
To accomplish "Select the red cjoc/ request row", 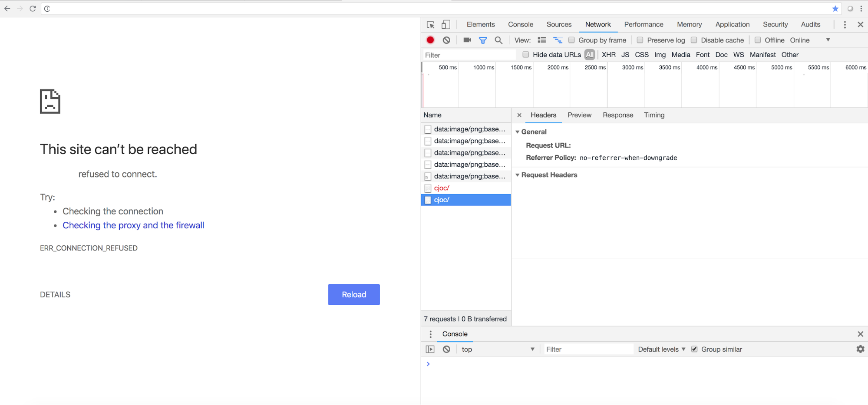I will [466, 188].
